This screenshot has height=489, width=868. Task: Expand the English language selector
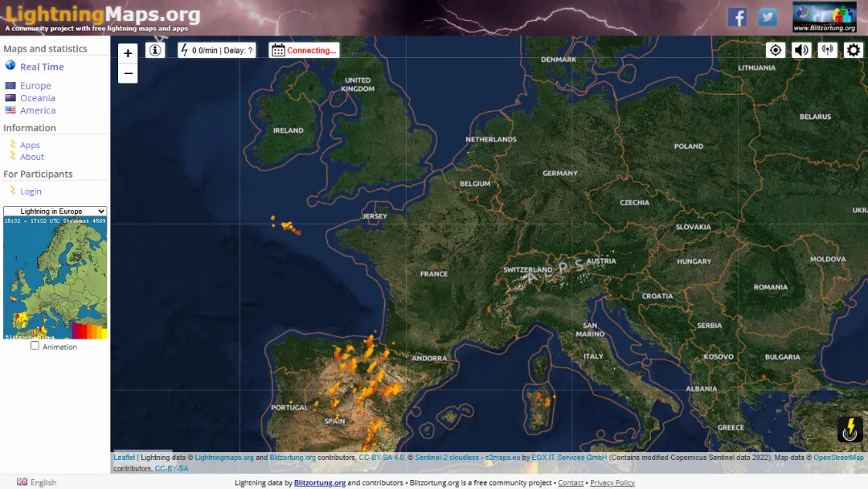35,481
